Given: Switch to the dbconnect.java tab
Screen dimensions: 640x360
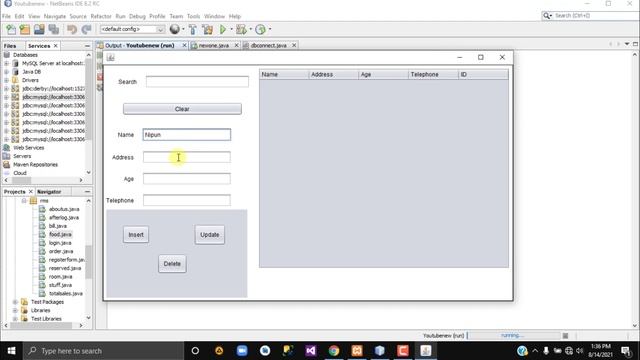Looking at the screenshot, I should pos(269,45).
